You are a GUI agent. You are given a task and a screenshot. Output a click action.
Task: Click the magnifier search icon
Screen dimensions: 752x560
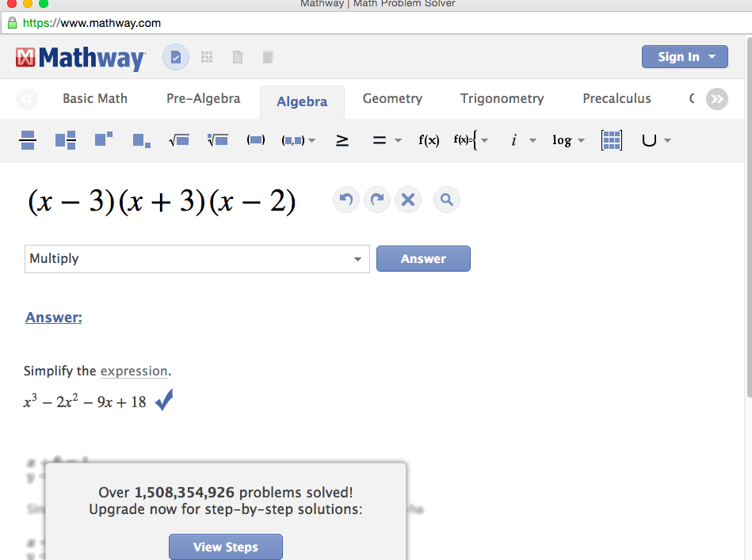pyautogui.click(x=447, y=200)
